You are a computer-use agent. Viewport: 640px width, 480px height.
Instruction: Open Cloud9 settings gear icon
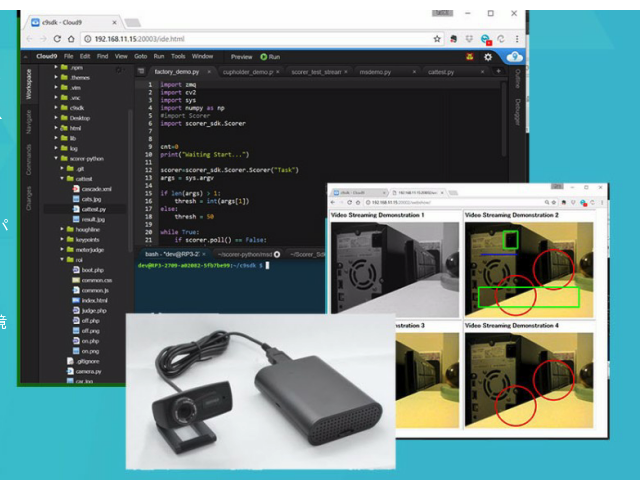(x=489, y=57)
